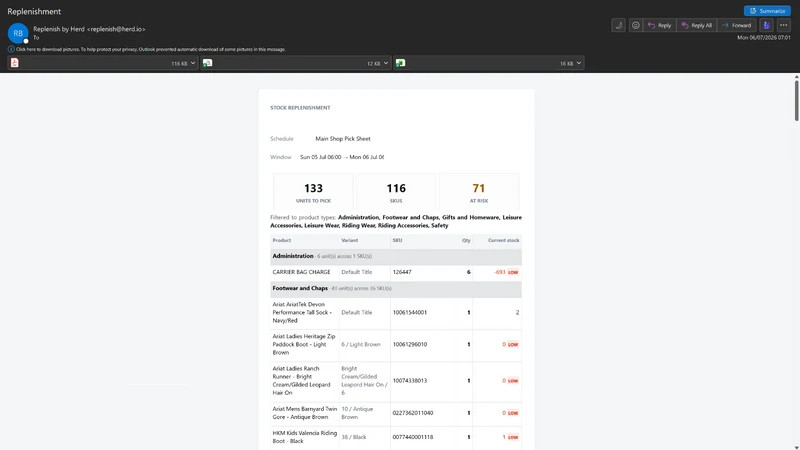
Task: Select sender name Replenish by Herd
Action: pos(59,29)
